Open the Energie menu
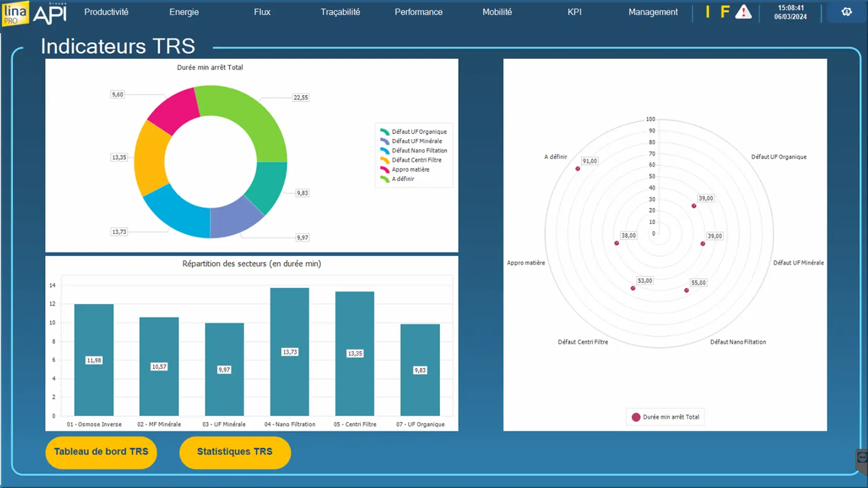Image resolution: width=868 pixels, height=488 pixels. click(184, 12)
